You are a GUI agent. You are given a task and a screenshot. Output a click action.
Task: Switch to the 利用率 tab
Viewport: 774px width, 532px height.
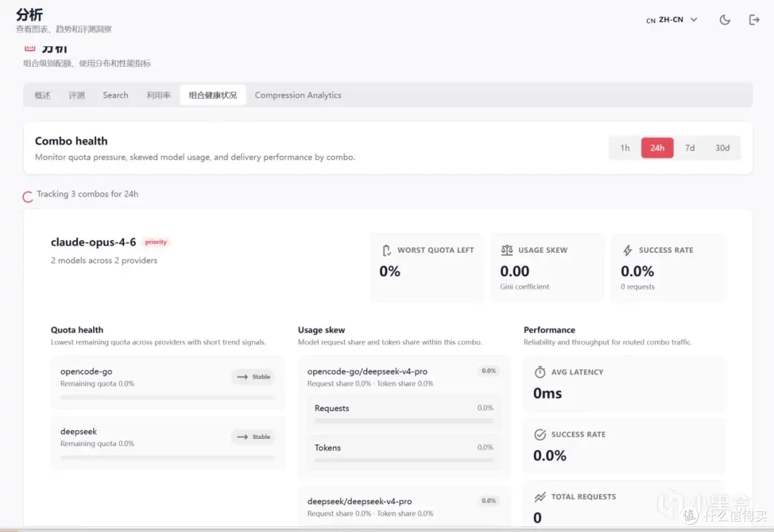pos(158,95)
